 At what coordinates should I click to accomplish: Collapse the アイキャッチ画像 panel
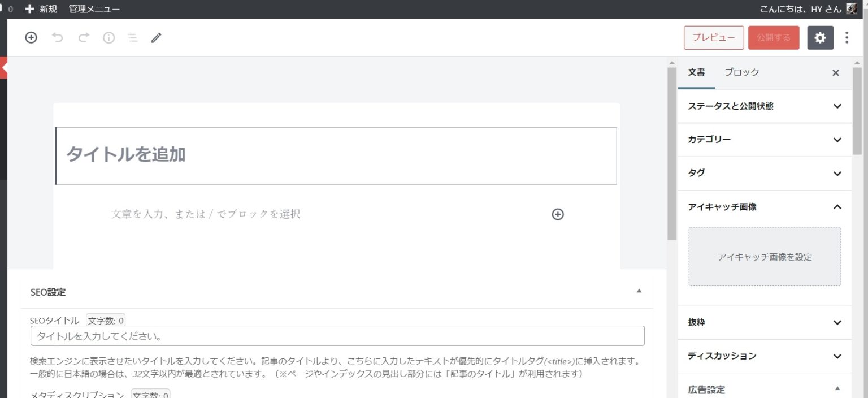[x=837, y=207]
